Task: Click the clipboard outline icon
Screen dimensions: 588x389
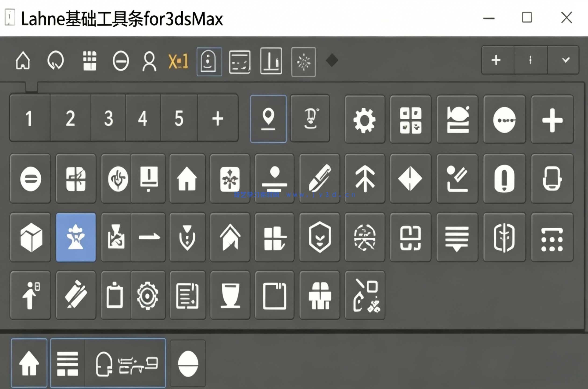Action: pyautogui.click(x=116, y=295)
